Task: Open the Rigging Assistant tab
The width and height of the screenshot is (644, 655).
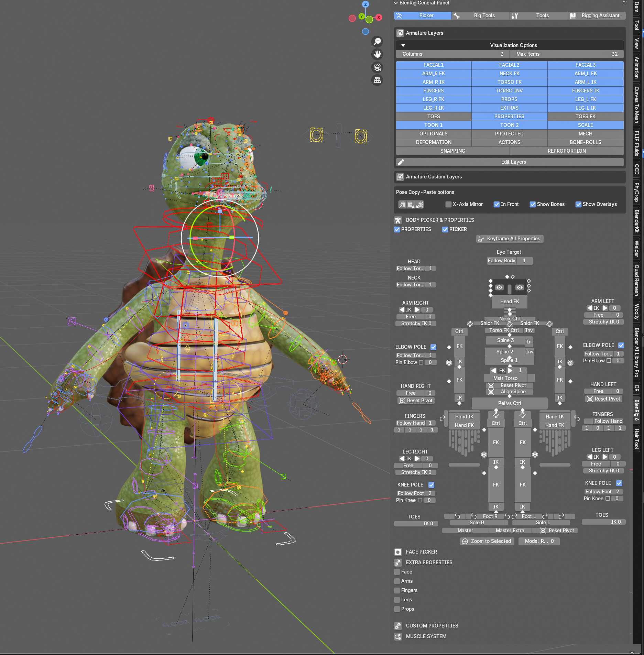Action: (x=597, y=15)
